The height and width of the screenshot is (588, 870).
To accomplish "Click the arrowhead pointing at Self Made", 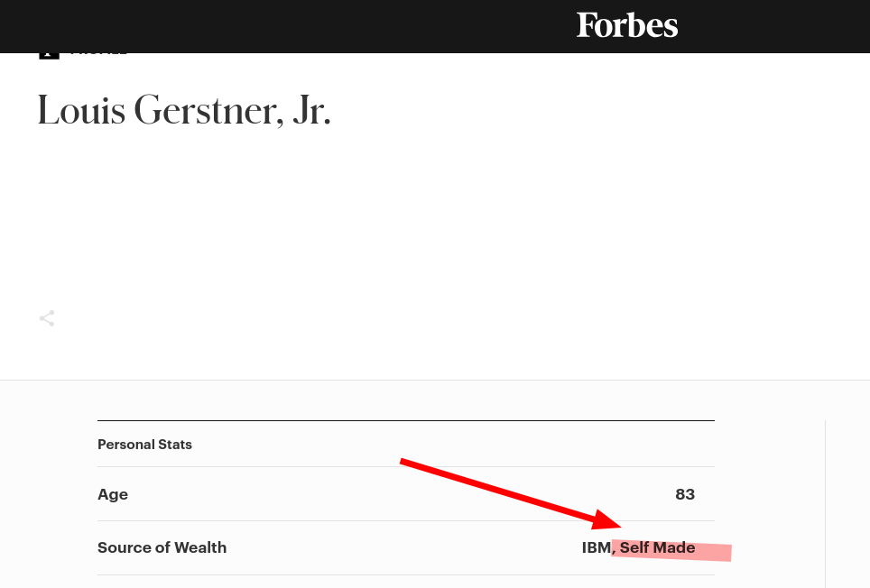I will pos(606,519).
